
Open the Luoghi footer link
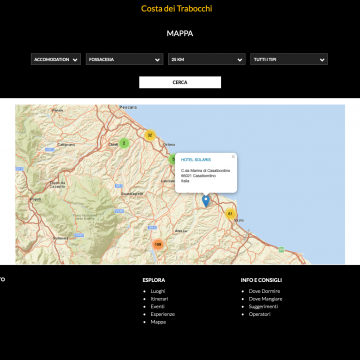click(x=158, y=291)
